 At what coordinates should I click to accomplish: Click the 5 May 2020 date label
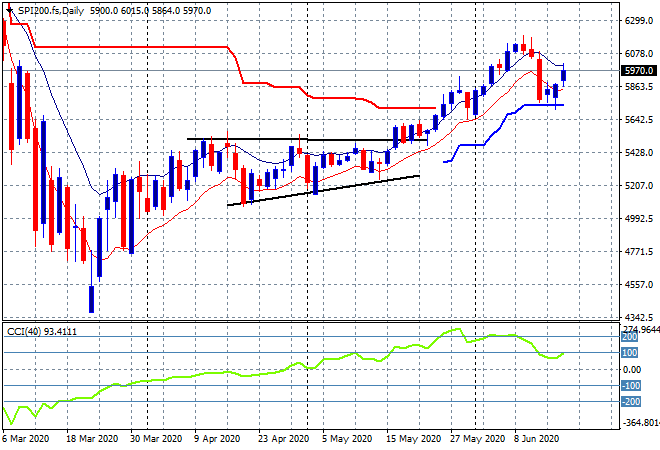tap(347, 439)
